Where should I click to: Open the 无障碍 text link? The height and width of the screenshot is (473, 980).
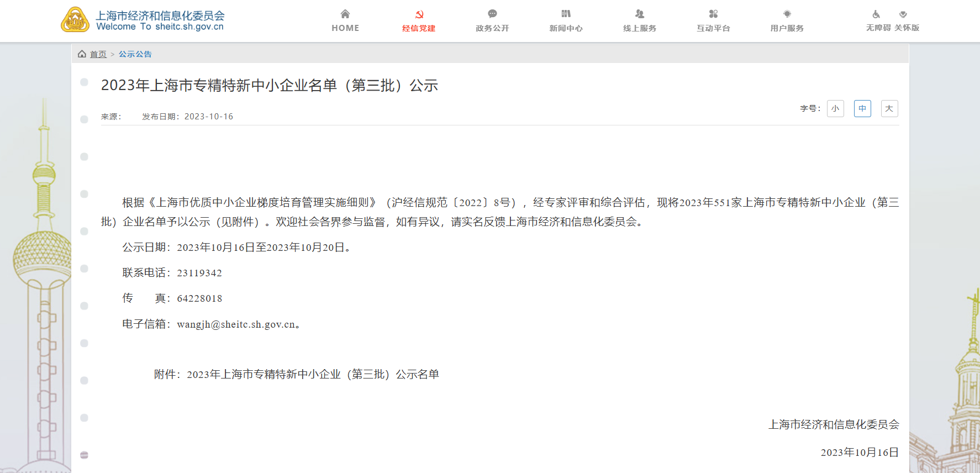coord(878,28)
